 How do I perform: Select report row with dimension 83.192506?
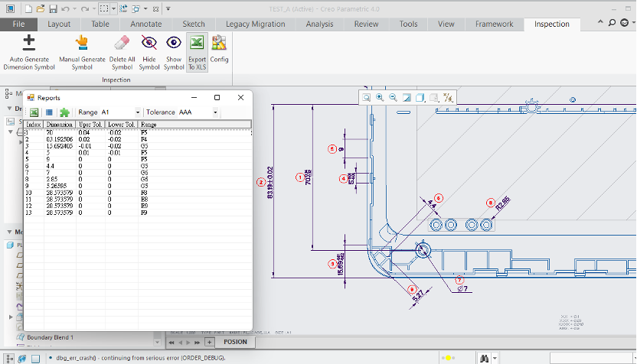point(138,139)
